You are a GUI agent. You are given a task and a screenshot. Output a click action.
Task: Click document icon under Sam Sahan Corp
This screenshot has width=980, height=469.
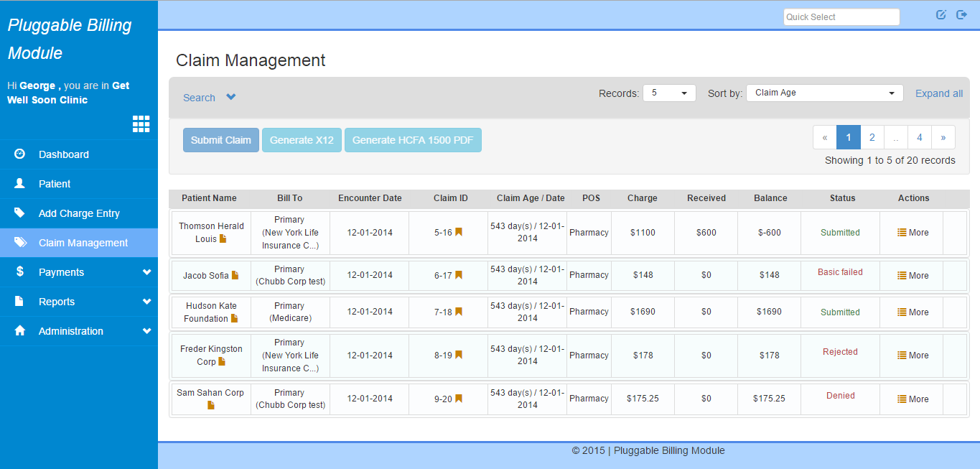[x=211, y=405]
